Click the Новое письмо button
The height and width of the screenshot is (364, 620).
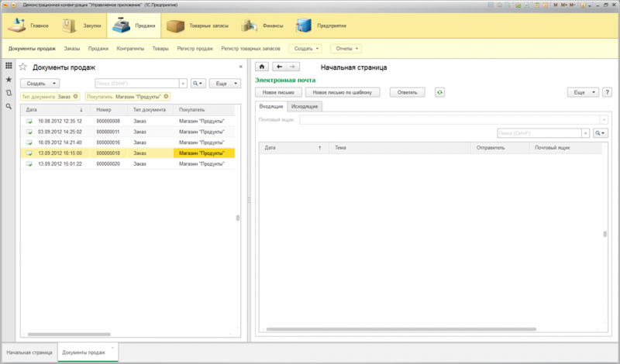[278, 92]
